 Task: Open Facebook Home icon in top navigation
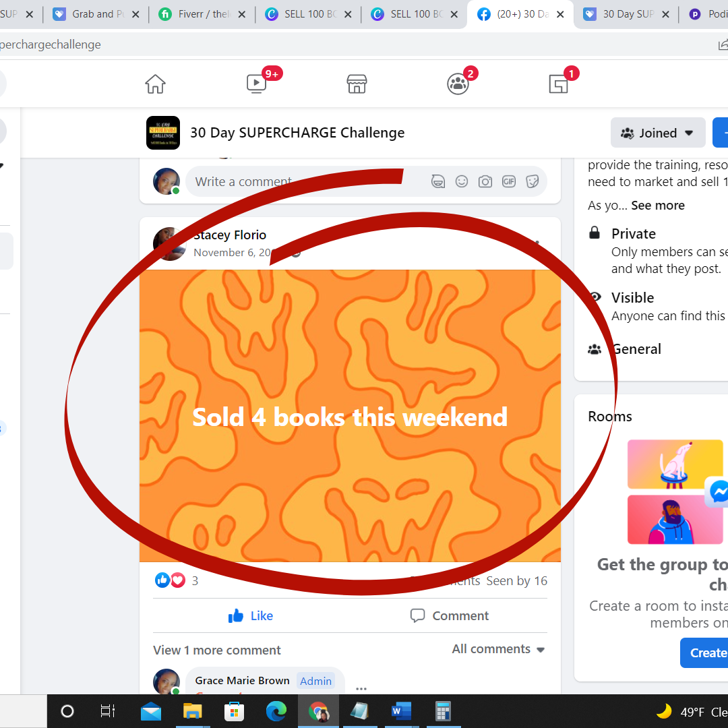click(x=155, y=84)
